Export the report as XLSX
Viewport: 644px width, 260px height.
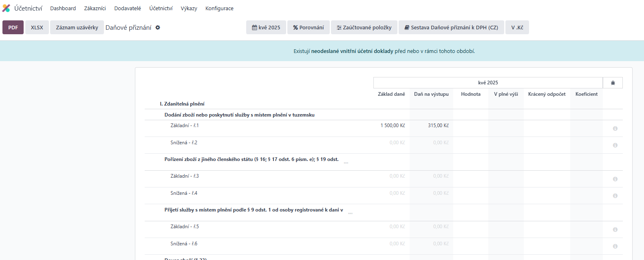pos(37,28)
